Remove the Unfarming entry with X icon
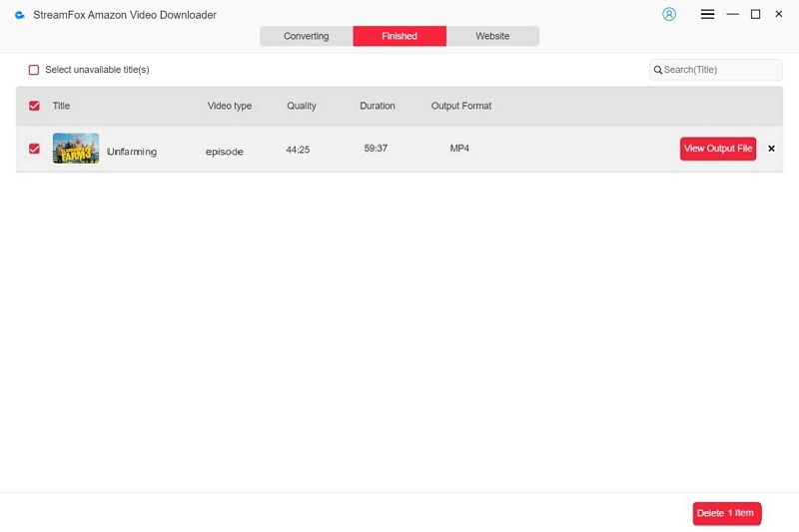The width and height of the screenshot is (799, 532). (771, 148)
